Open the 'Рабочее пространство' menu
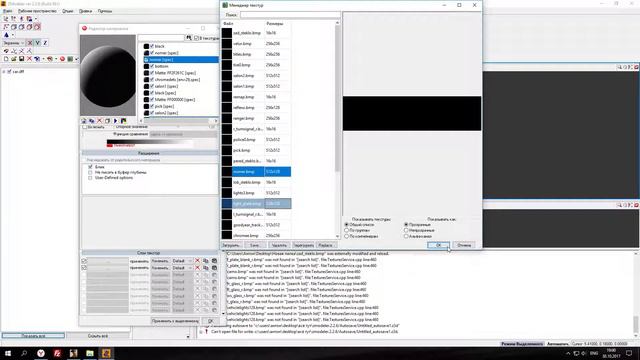The width and height of the screenshot is (640, 360). coord(37,11)
